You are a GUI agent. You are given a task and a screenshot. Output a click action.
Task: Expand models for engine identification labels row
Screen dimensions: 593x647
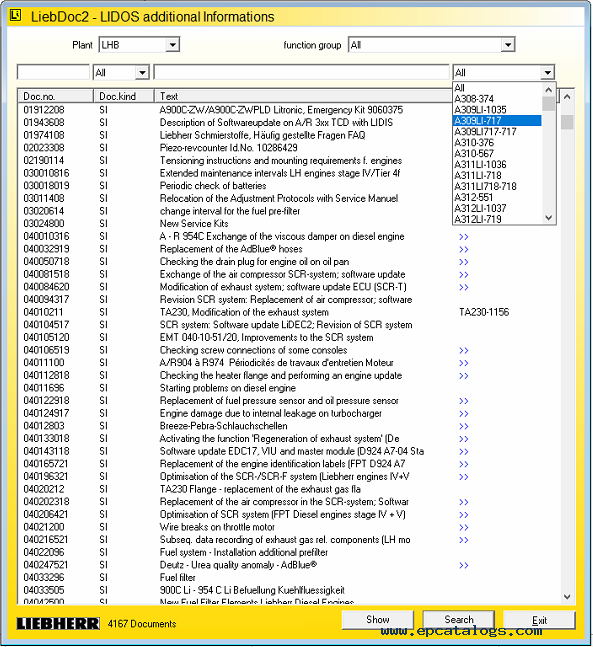pos(464,464)
